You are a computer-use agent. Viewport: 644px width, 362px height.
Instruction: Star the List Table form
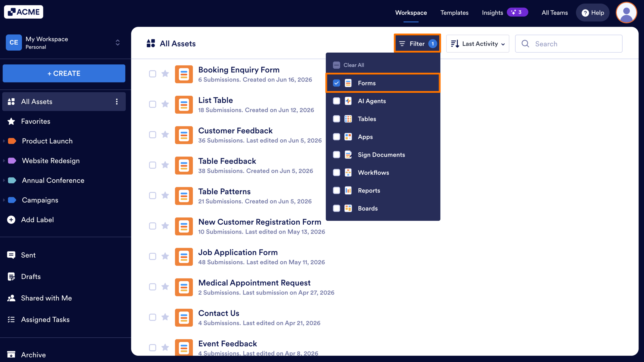click(x=165, y=104)
